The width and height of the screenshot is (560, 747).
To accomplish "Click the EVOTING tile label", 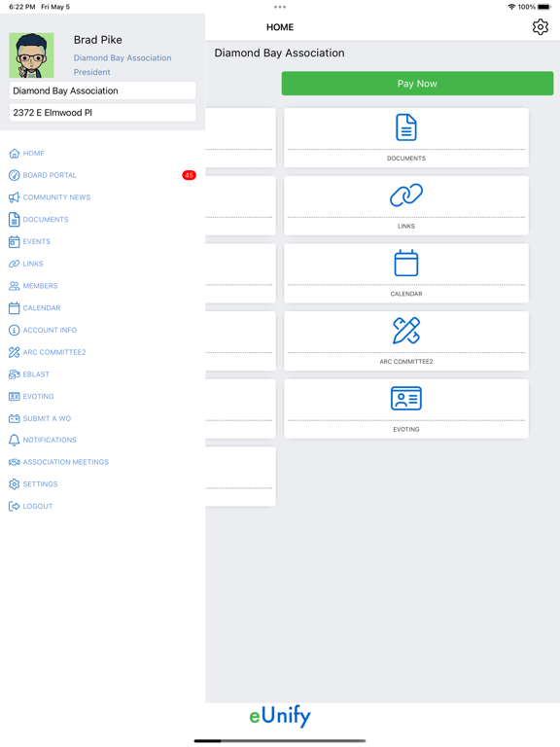I will point(406,429).
